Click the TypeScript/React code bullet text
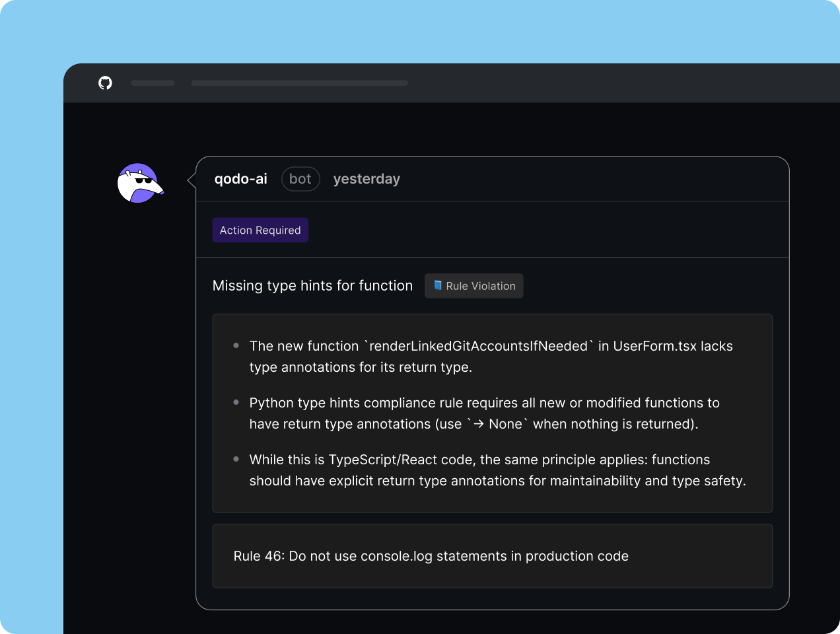 coord(497,470)
